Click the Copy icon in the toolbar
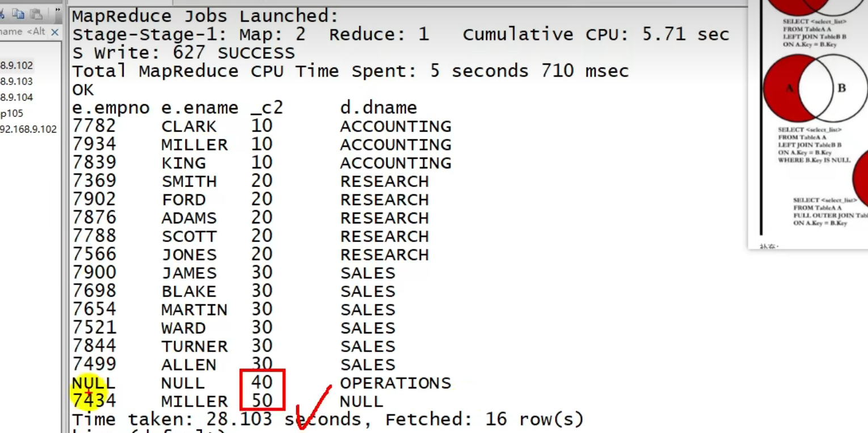 tap(19, 13)
